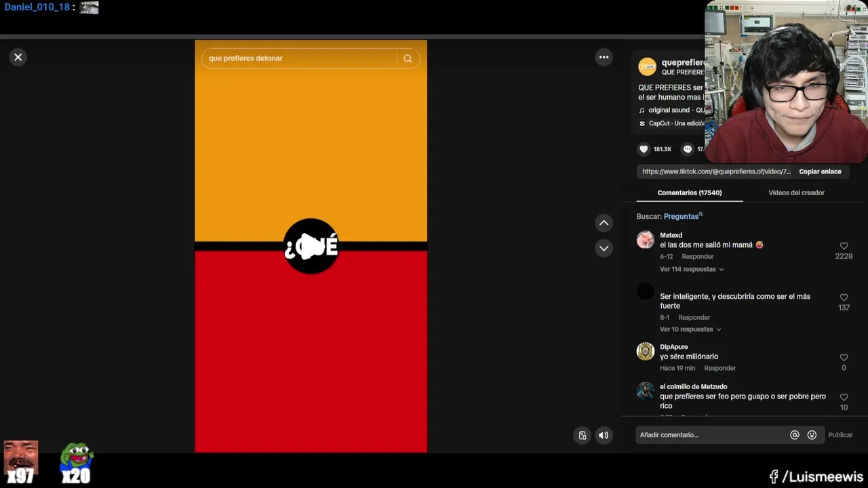This screenshot has height=488, width=868.
Task: Click the search magnifier icon
Action: pyautogui.click(x=408, y=58)
